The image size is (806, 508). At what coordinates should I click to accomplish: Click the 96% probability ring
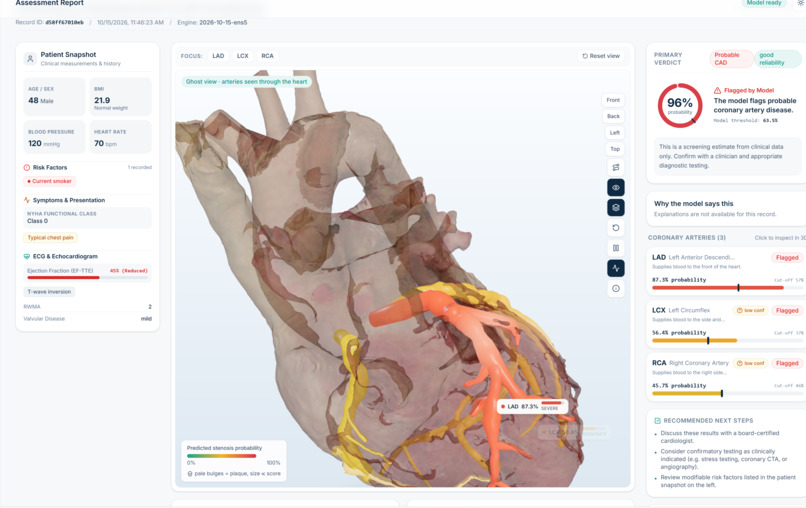pyautogui.click(x=680, y=105)
